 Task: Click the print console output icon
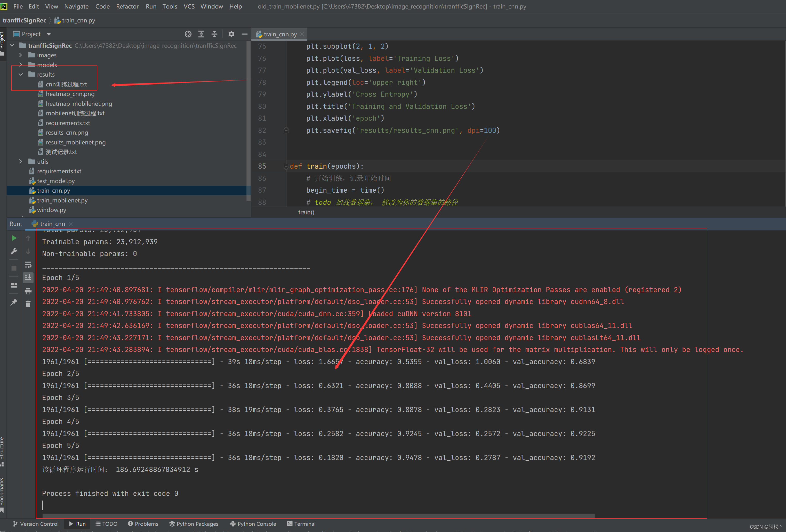click(28, 291)
